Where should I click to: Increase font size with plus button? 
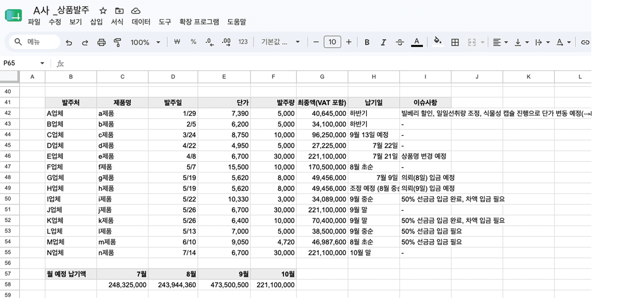[x=349, y=42]
